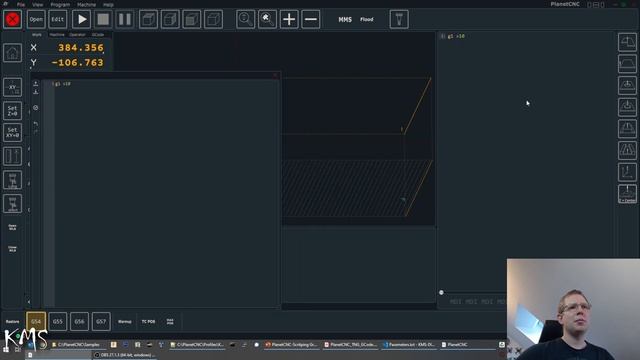Screen dimensions: 640x360
Task: Click the last wireframe cube view icon
Action: [213, 19]
